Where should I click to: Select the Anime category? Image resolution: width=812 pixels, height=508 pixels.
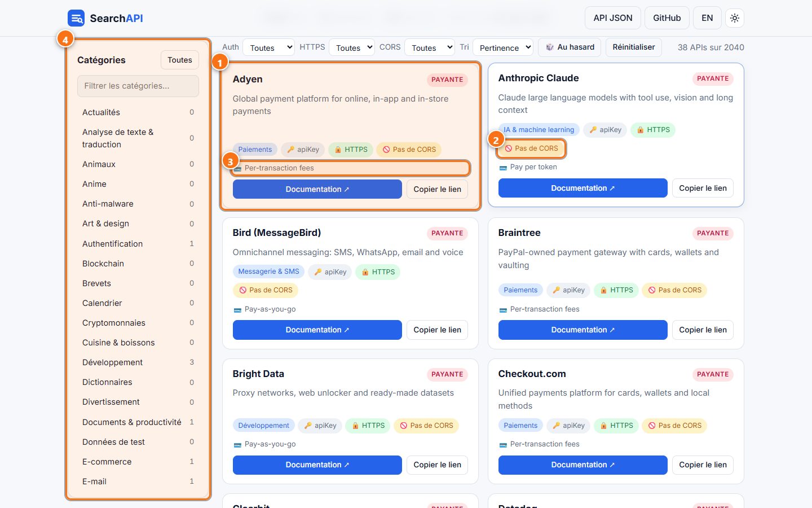click(x=138, y=184)
